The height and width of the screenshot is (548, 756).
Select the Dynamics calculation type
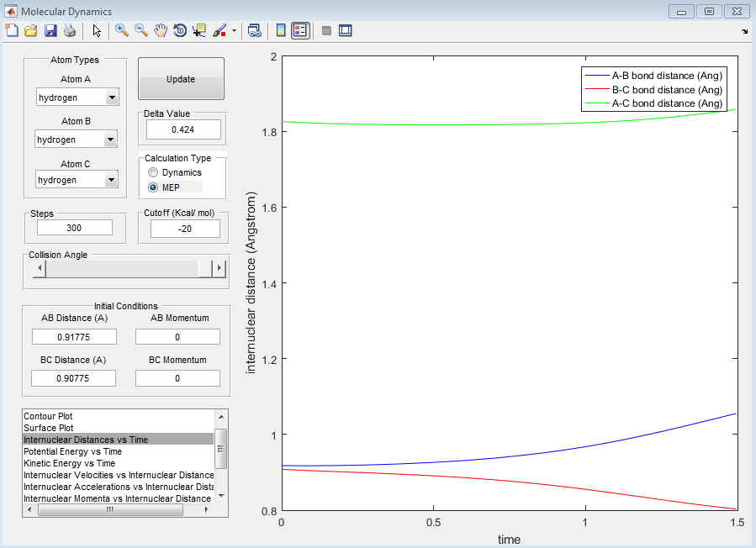click(x=153, y=172)
